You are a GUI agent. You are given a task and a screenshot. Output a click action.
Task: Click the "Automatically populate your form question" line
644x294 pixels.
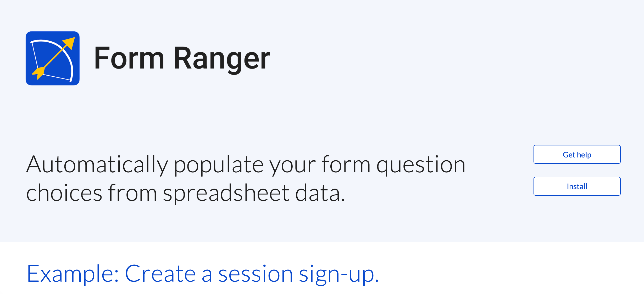pyautogui.click(x=246, y=165)
